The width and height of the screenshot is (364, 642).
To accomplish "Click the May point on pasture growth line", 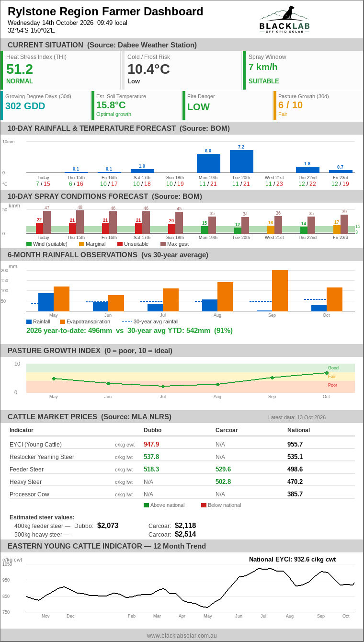I will tap(54, 378).
